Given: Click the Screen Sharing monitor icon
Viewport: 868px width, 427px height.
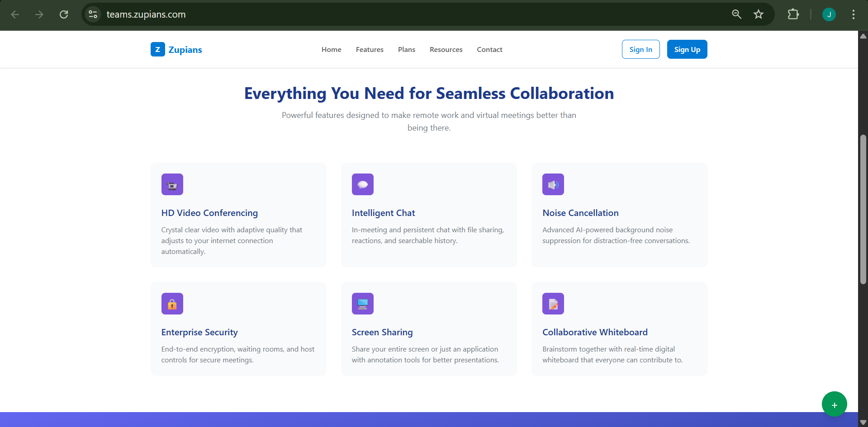Looking at the screenshot, I should (x=362, y=304).
